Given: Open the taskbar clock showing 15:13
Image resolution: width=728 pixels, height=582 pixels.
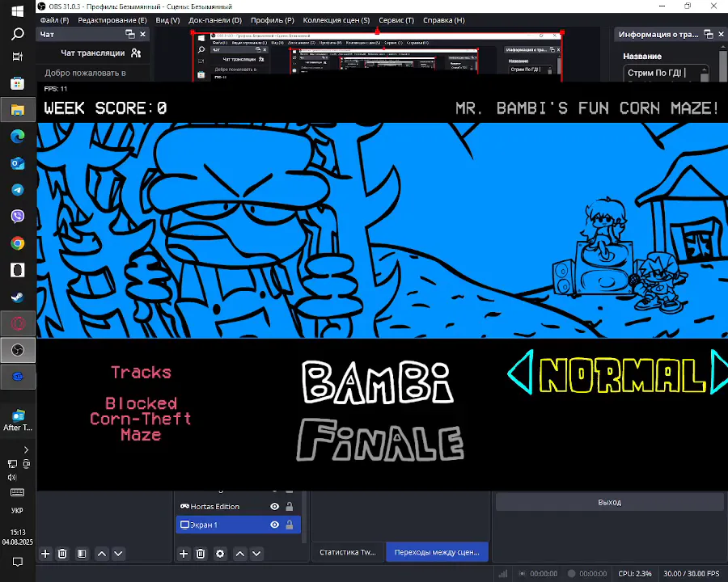Looking at the screenshot, I should [x=18, y=537].
